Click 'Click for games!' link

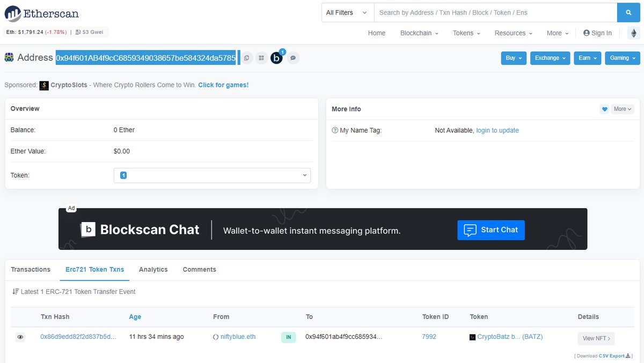(x=223, y=85)
